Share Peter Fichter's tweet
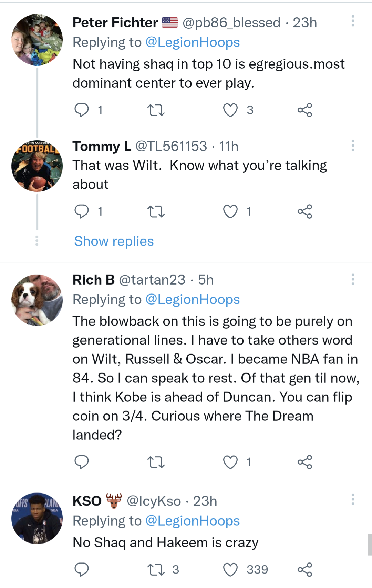Image resolution: width=372 pixels, height=588 pixels. click(x=305, y=110)
